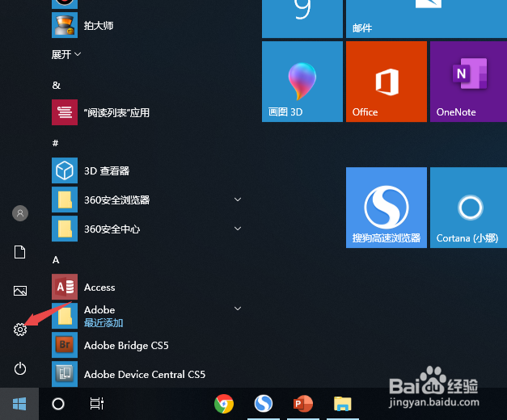507x420 pixels.
Task: Open the 360安全中心 folder icon
Action: 65,229
